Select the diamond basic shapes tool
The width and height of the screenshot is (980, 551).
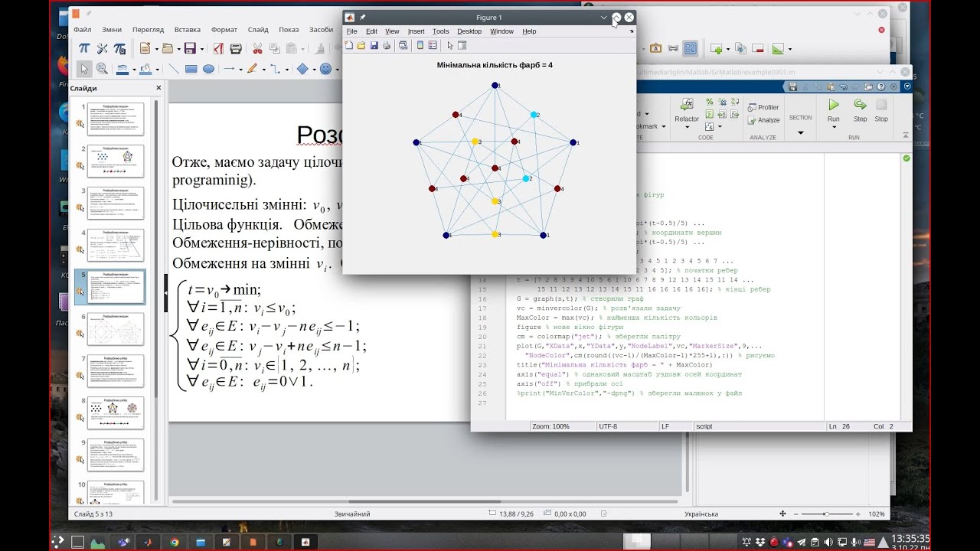[302, 69]
